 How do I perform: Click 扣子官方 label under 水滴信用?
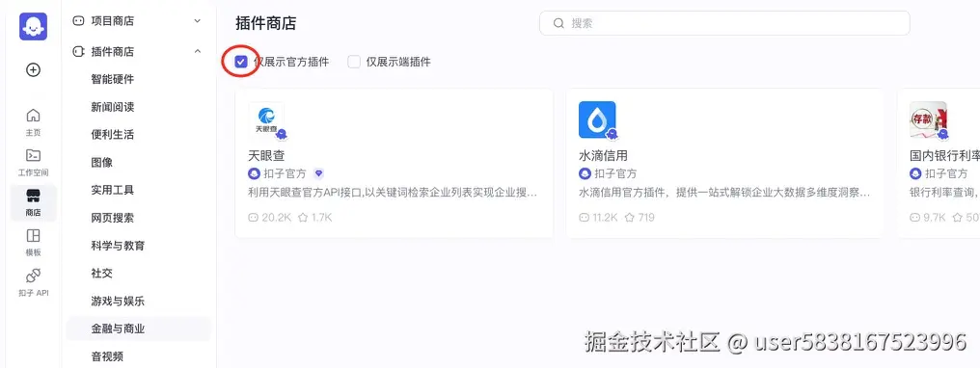(x=615, y=173)
